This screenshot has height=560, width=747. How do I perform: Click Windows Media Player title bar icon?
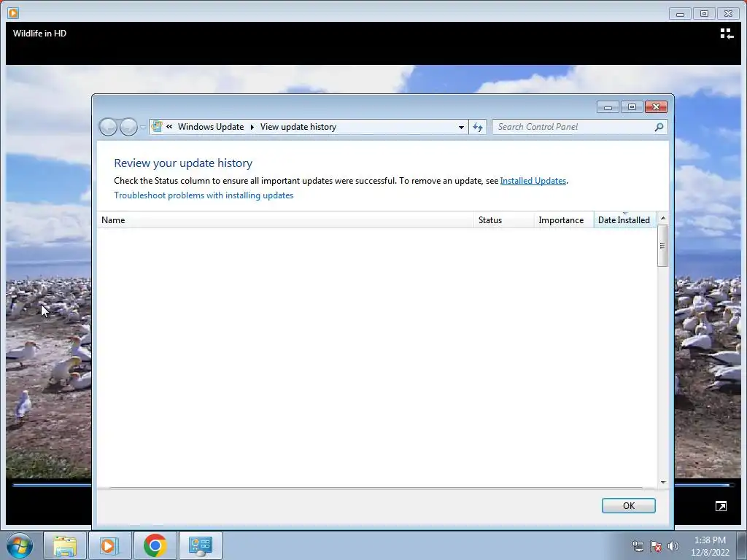coord(13,13)
